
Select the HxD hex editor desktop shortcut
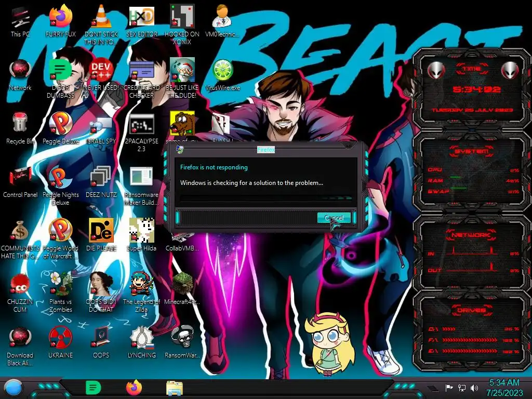point(141,21)
